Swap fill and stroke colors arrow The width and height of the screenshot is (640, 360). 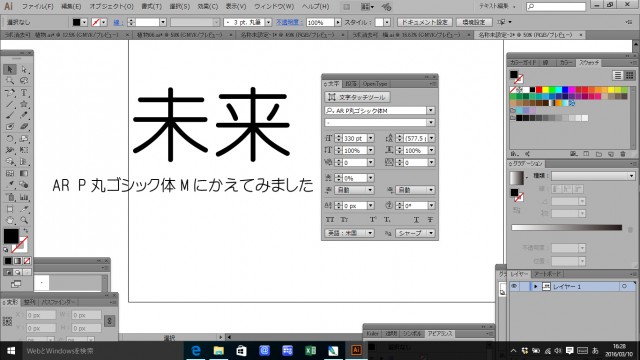click(x=25, y=231)
